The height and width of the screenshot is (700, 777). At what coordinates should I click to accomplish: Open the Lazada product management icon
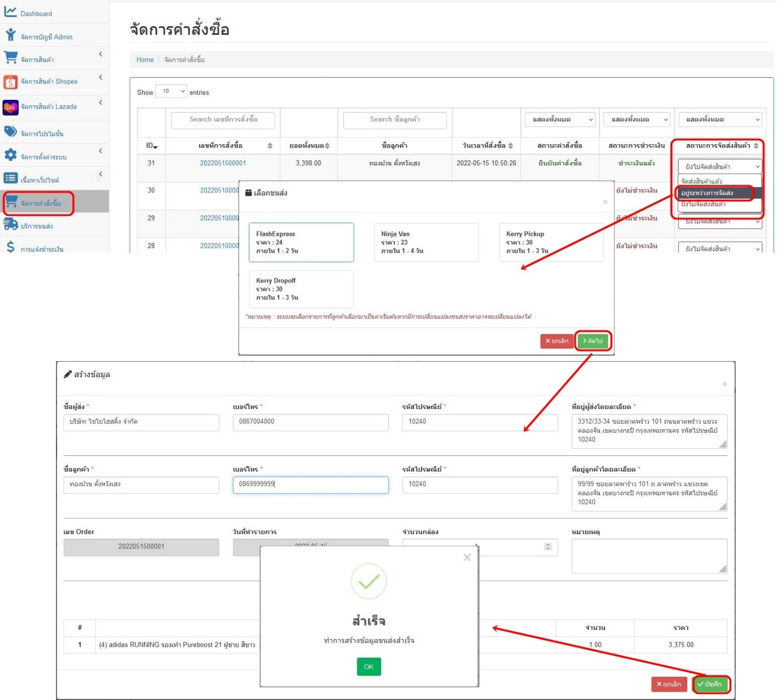tap(10, 107)
